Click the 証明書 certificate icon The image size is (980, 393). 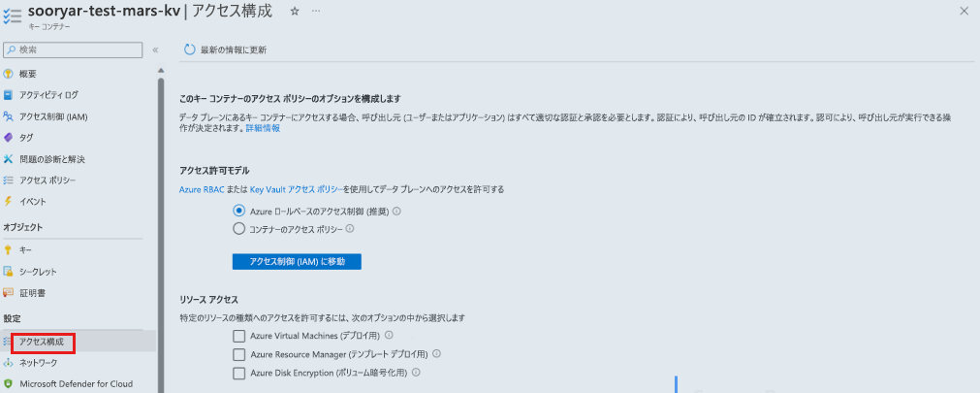tap(8, 293)
